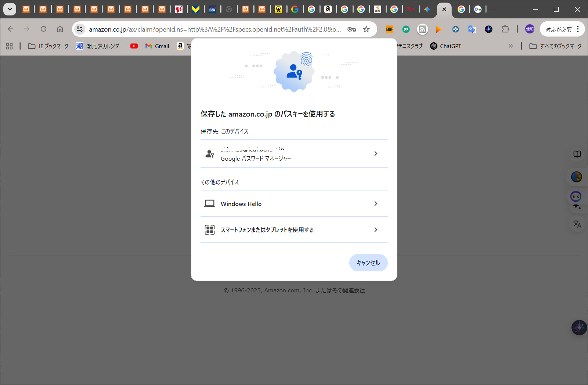Image resolution: width=588 pixels, height=385 pixels.
Task: Open the password key icon in address bar
Action: coord(351,29)
